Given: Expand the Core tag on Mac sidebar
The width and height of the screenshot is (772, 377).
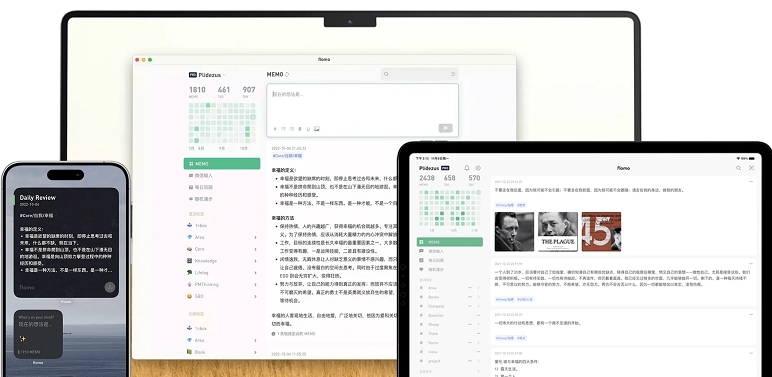Looking at the screenshot, I should click(x=255, y=249).
